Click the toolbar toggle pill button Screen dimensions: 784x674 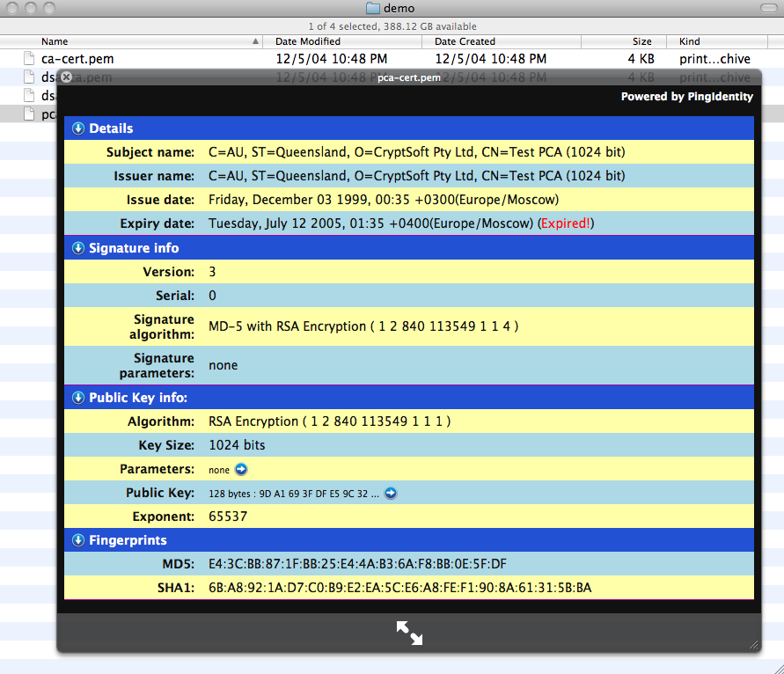pyautogui.click(x=768, y=8)
